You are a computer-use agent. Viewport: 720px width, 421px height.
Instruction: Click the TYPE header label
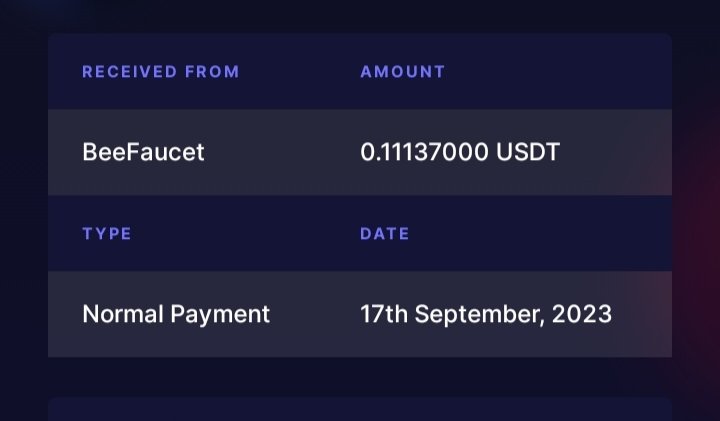(107, 234)
